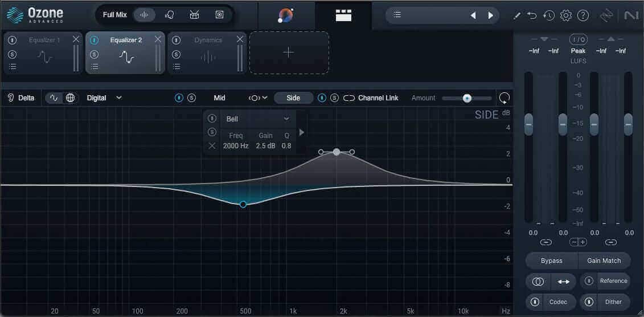Toggle Equalizer 1 power button
Viewport: 644px width, 317px height.
coord(13,40)
